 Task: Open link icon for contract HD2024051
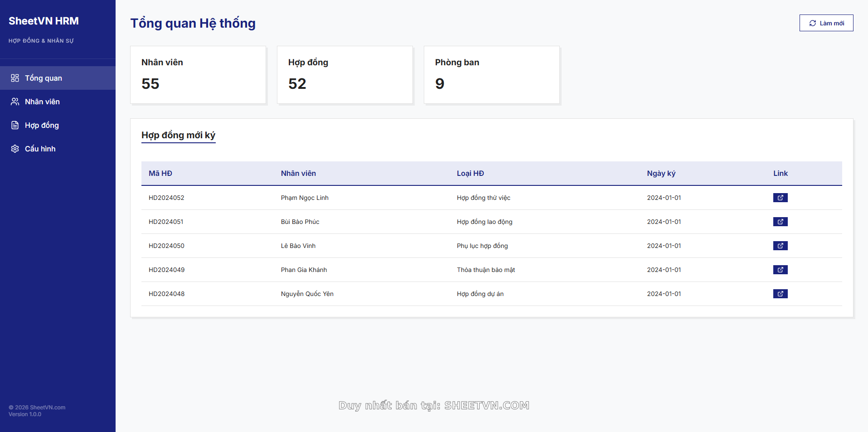click(780, 222)
